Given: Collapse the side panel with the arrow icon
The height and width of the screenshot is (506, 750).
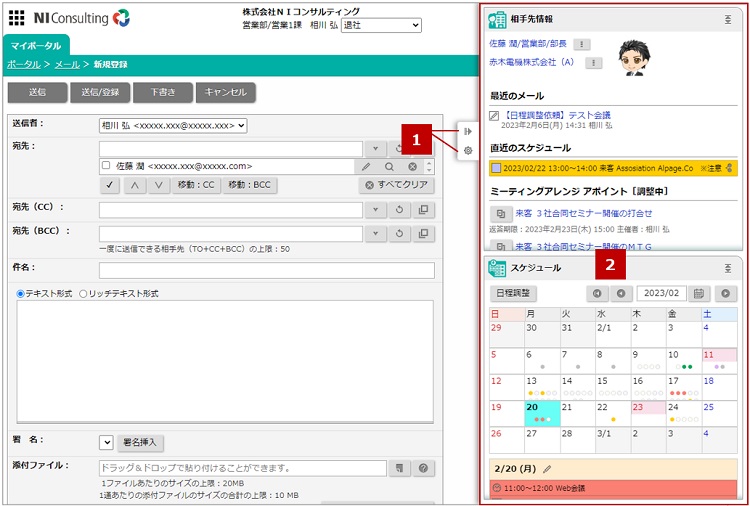Looking at the screenshot, I should [x=468, y=132].
